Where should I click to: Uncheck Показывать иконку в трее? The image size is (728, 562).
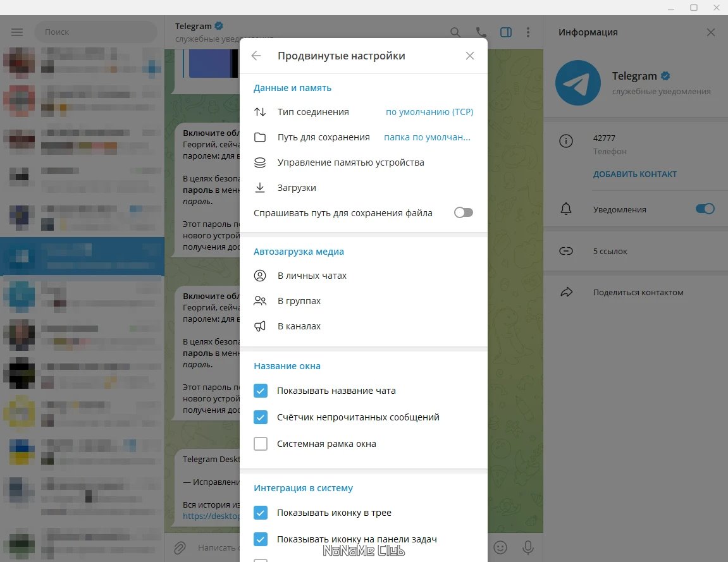(x=261, y=513)
